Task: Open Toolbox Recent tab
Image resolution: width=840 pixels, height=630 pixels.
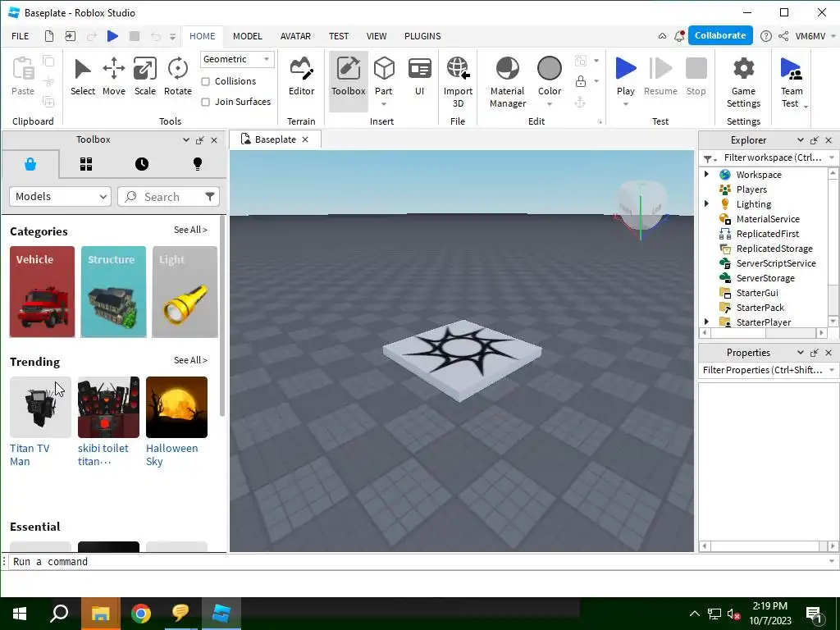Action: [142, 164]
